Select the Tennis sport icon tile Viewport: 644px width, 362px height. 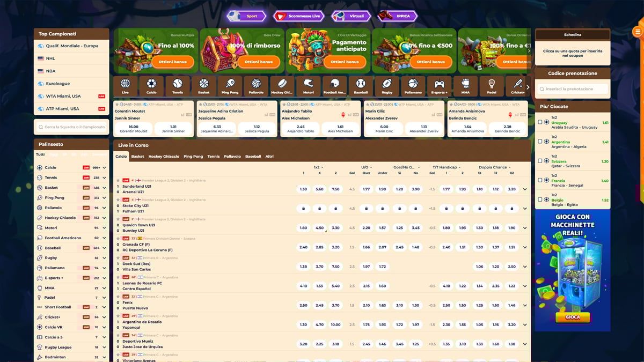click(x=178, y=86)
